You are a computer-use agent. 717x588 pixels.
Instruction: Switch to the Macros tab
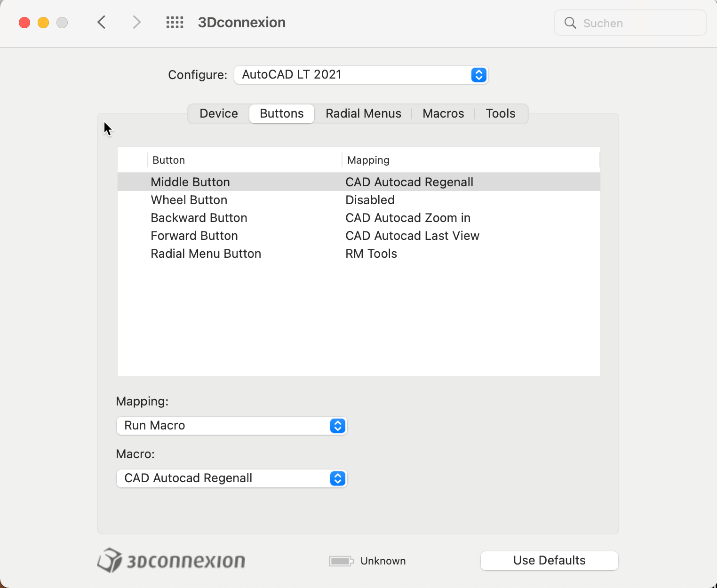point(443,113)
